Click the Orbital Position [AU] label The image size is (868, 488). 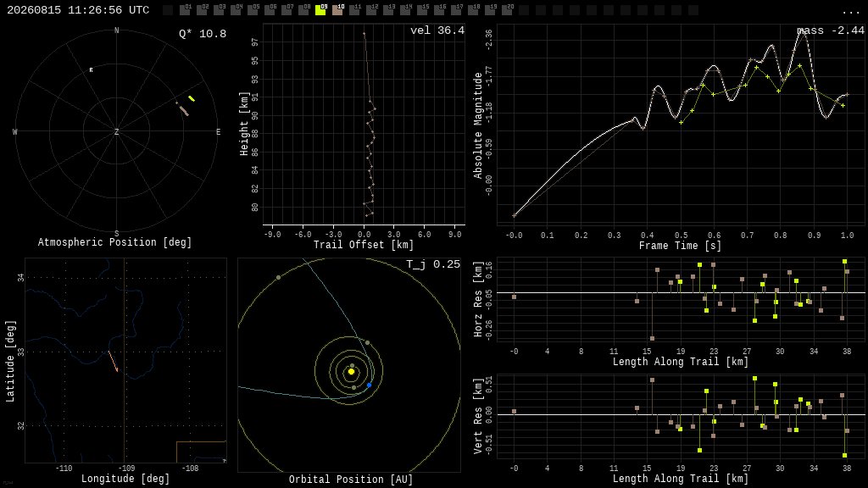coord(351,480)
